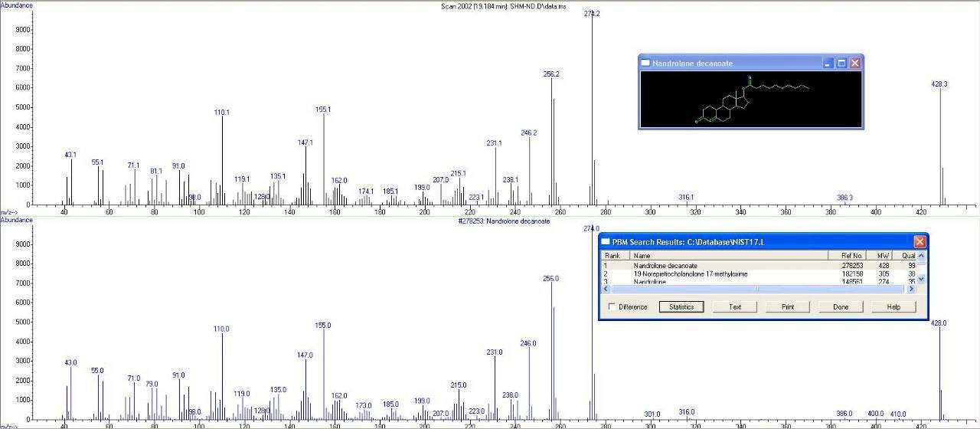Click the molecule structure drawing
980x429 pixels.
point(751,100)
